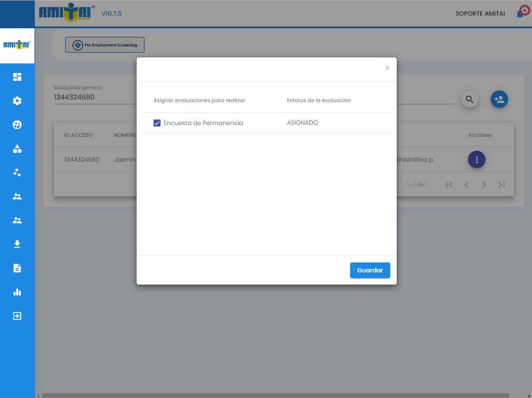
Task: Jump to the last page arrow
Action: click(501, 185)
